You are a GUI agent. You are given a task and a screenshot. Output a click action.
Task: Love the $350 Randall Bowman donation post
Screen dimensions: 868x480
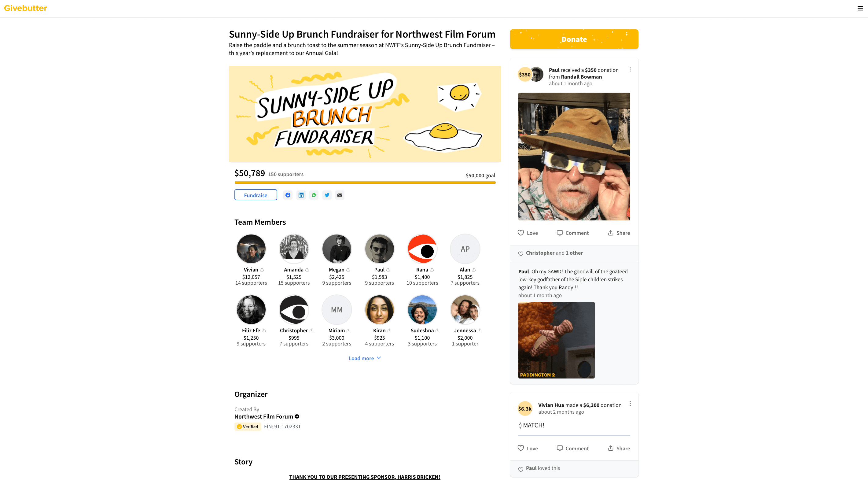pos(528,233)
